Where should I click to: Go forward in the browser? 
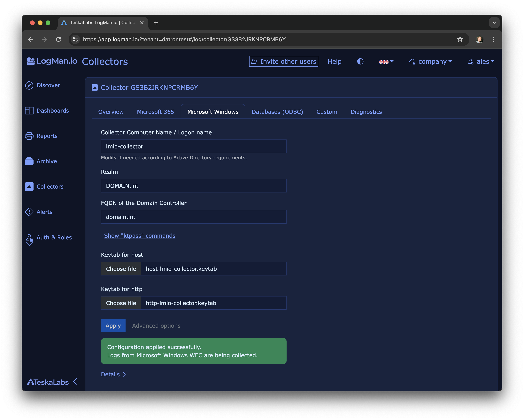pos(44,39)
